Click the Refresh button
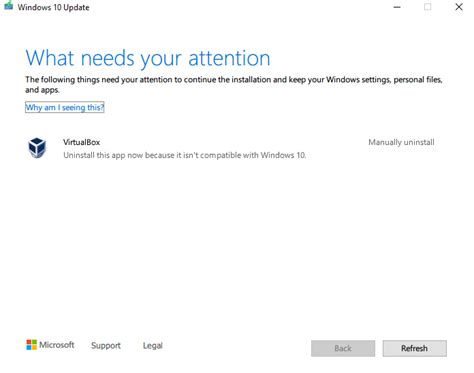The image size is (474, 373). pos(414,348)
